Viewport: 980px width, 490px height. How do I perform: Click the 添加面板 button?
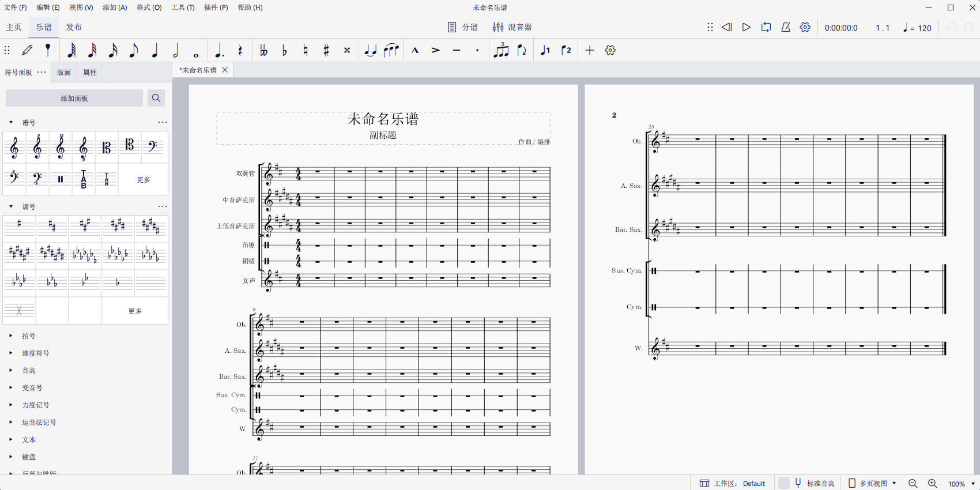pos(74,98)
